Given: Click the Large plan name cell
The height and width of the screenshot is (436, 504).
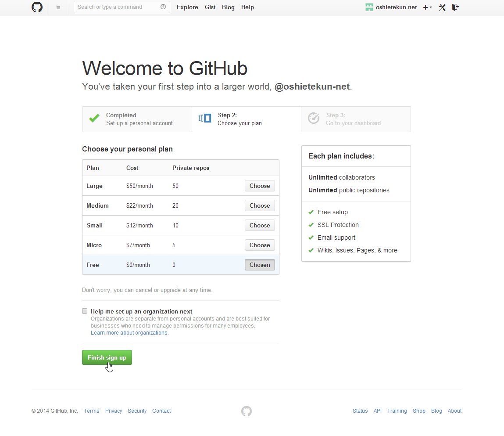Looking at the screenshot, I should [x=94, y=186].
